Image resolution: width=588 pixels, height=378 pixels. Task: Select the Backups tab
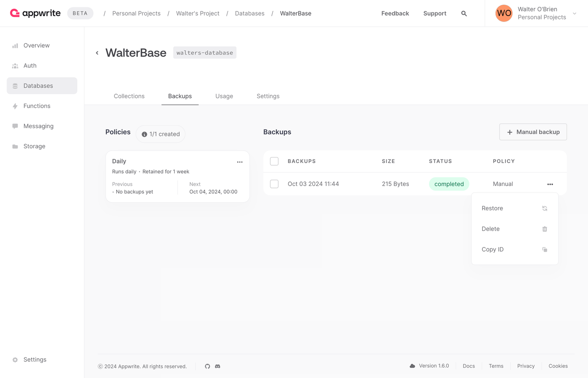coord(180,96)
